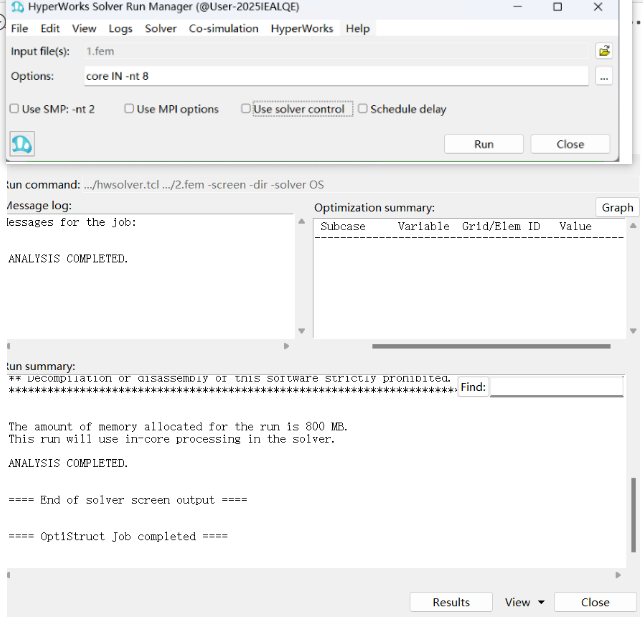Viewport: 643px width, 618px height.
Task: Enable the Use MPI options checkbox
Action: (129, 109)
